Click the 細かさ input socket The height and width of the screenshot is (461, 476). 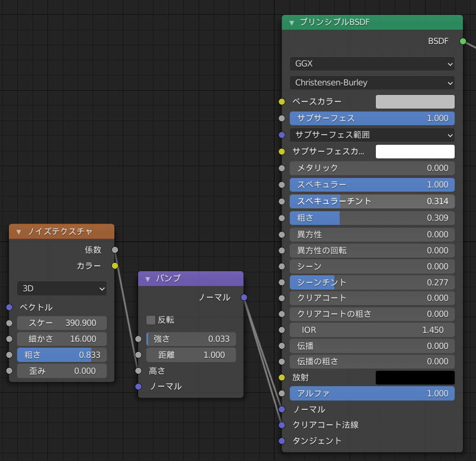pyautogui.click(x=9, y=339)
